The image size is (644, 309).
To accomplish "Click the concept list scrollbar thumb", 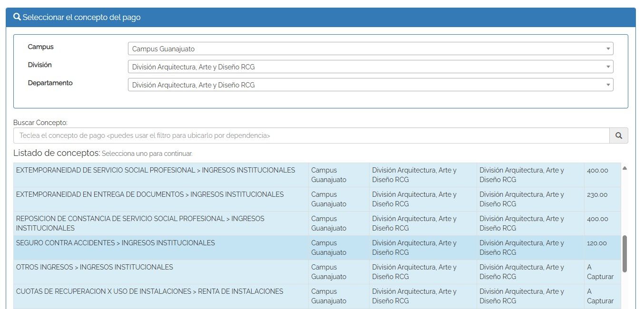I will [x=624, y=253].
